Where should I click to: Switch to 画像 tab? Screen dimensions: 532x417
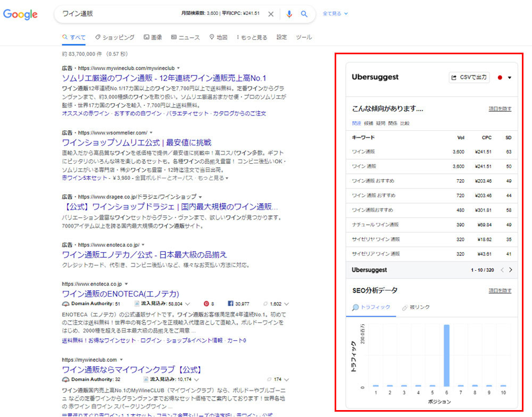click(153, 37)
